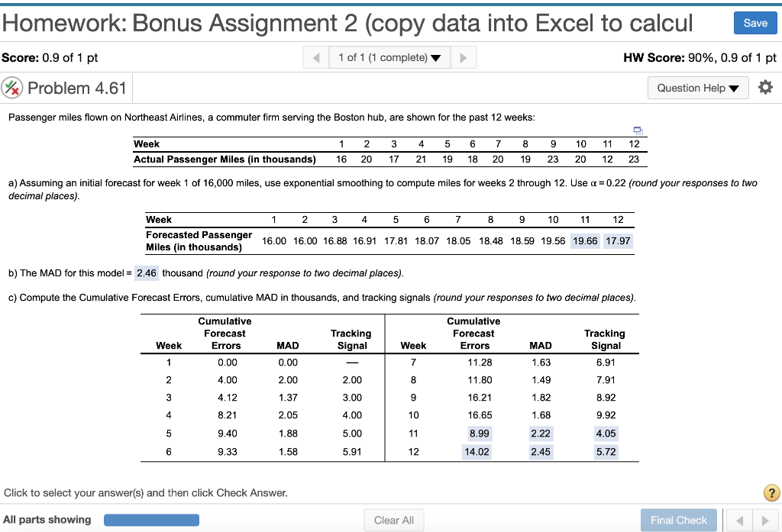Click the Save button
Screen dimensions: 782x532
click(755, 23)
